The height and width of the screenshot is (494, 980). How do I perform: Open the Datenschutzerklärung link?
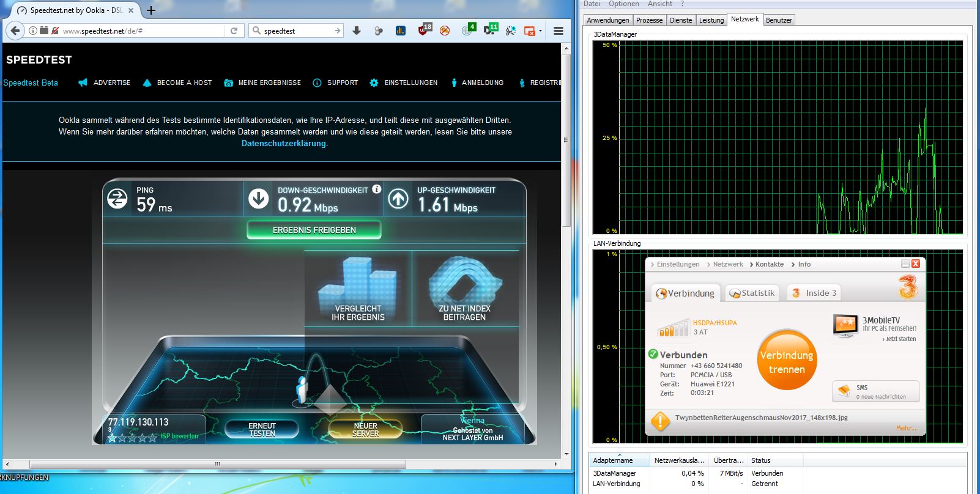pos(284,143)
